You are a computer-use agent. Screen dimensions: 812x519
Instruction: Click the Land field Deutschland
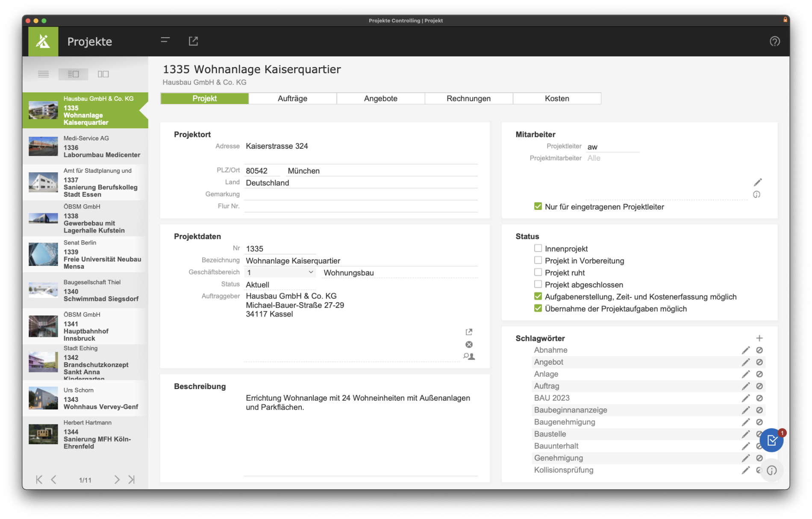pos(361,183)
